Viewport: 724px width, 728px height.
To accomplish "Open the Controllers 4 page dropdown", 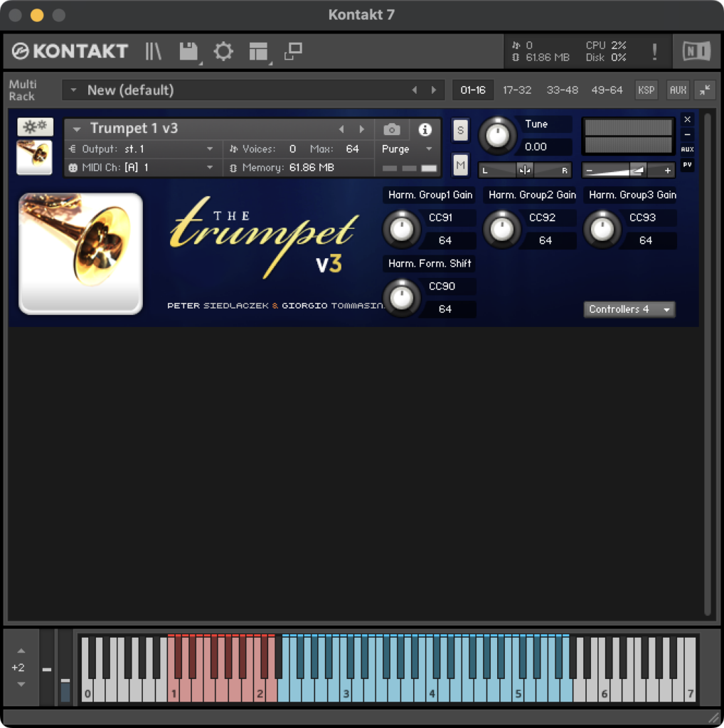I will 629,309.
